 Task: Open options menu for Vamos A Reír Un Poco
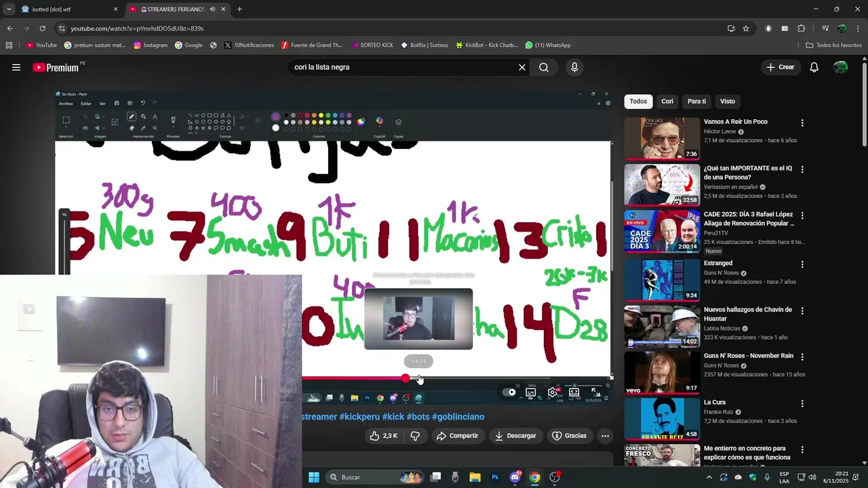pyautogui.click(x=802, y=123)
